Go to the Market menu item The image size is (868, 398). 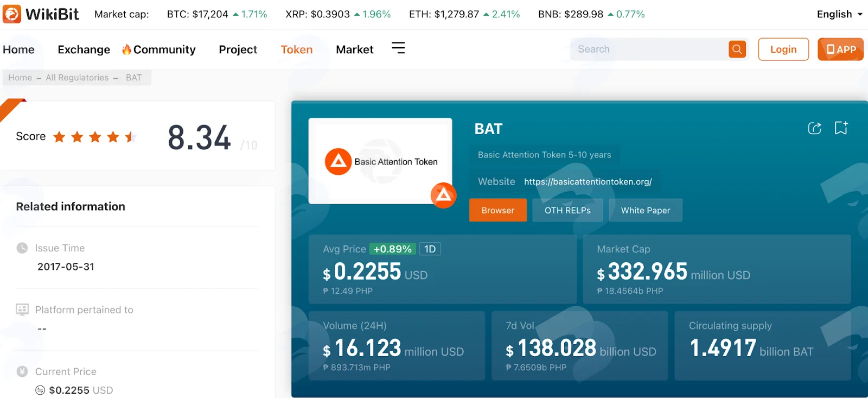(x=355, y=49)
